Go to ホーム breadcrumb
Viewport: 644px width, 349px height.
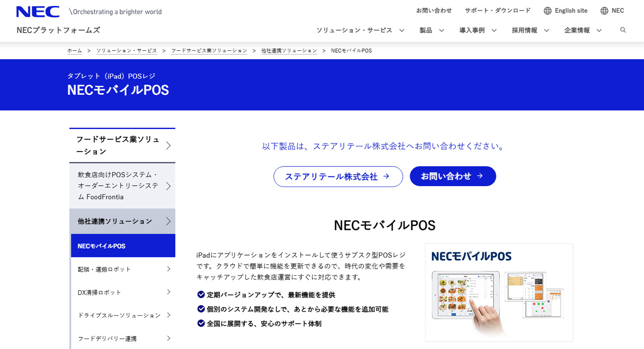74,51
